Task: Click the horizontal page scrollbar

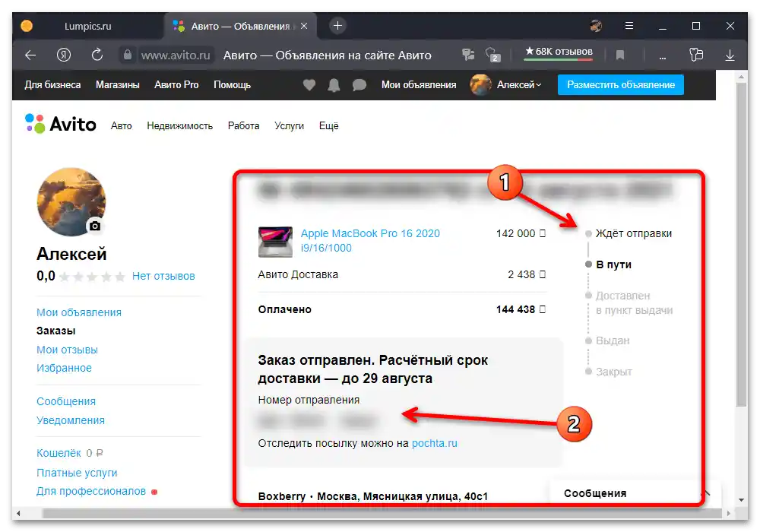Action: 383,513
